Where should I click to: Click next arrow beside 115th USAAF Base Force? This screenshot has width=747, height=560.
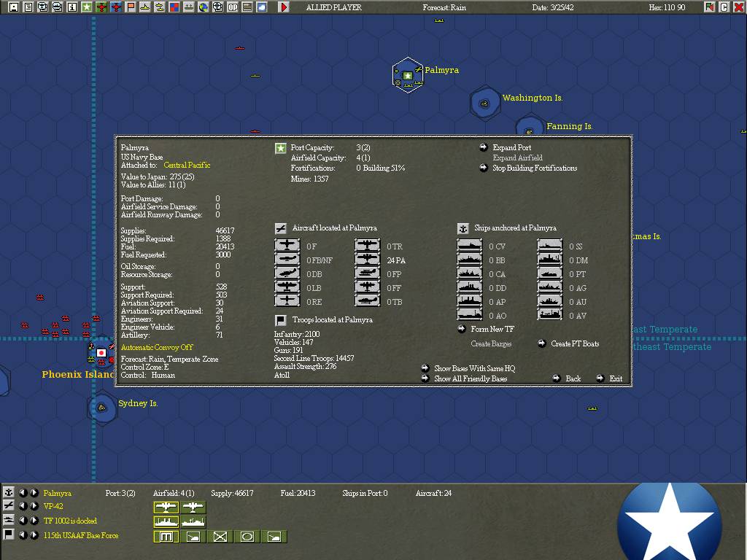34,535
